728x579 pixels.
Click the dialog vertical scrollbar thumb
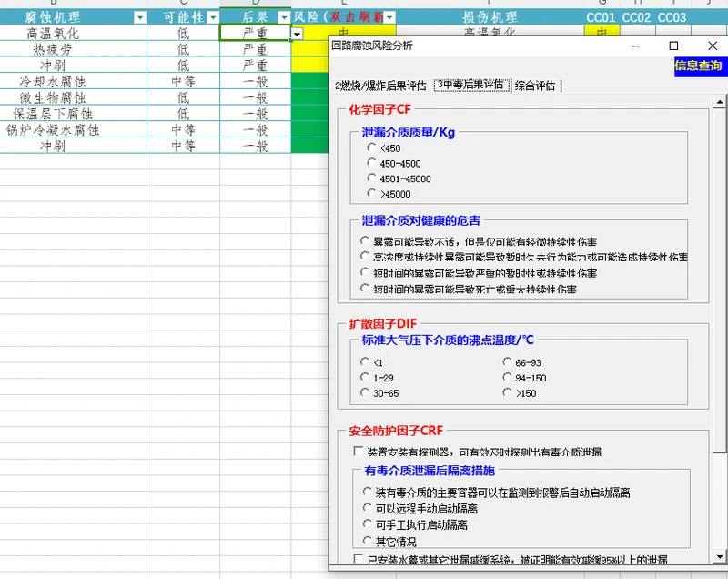719,280
